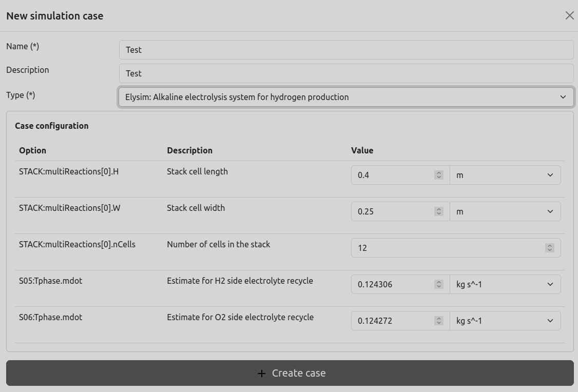Click the O2 side electrolyte recycle value
This screenshot has height=392, width=578.
coord(393,321)
